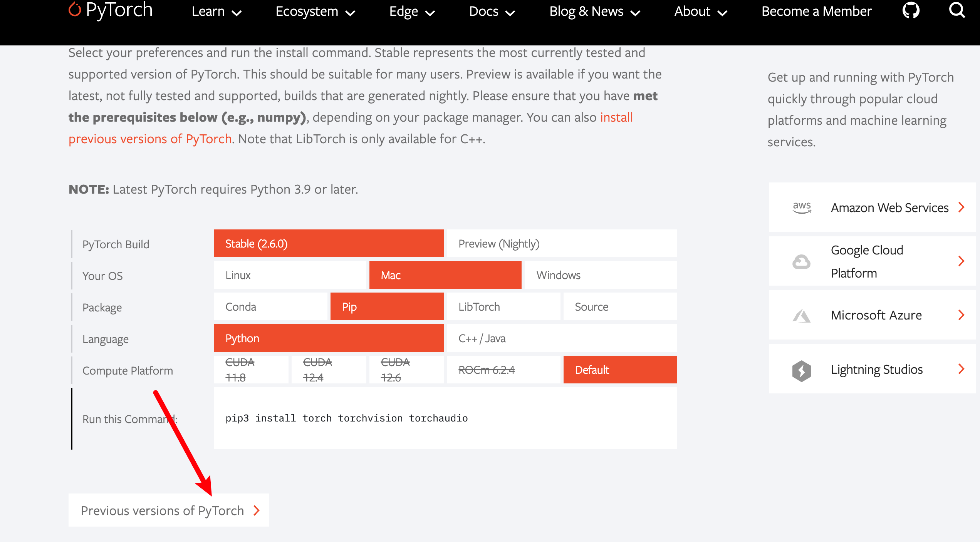Click the Run this Command label
Image resolution: width=980 pixels, height=542 pixels.
[x=130, y=419]
